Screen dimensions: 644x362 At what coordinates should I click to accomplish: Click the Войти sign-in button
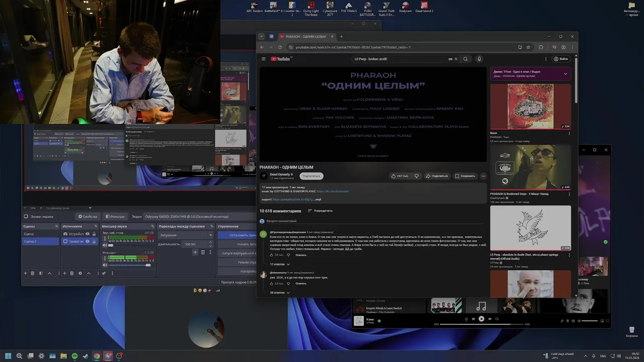click(560, 59)
